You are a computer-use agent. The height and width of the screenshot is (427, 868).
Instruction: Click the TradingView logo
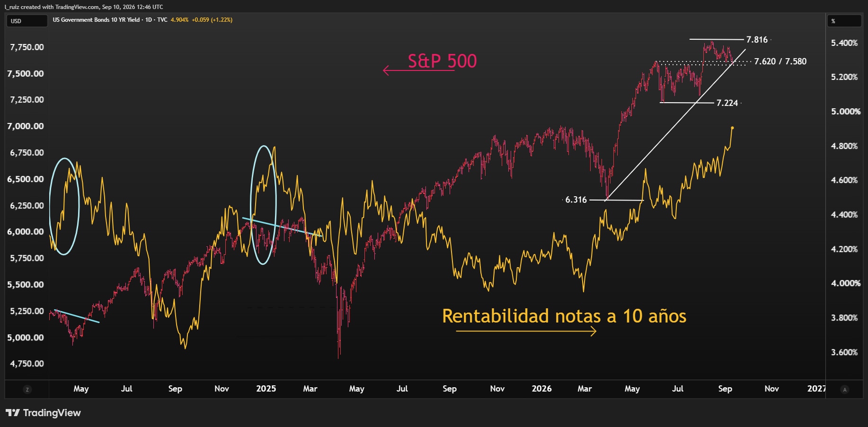[43, 413]
